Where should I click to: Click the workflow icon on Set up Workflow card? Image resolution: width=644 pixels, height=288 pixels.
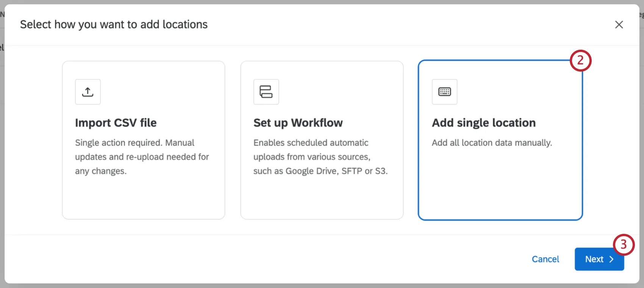click(x=266, y=92)
